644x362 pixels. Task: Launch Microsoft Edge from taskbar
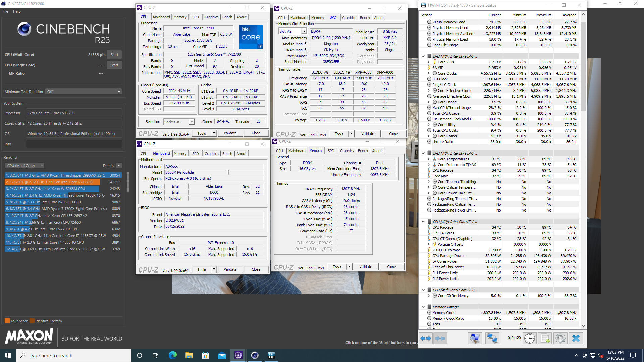(172, 355)
